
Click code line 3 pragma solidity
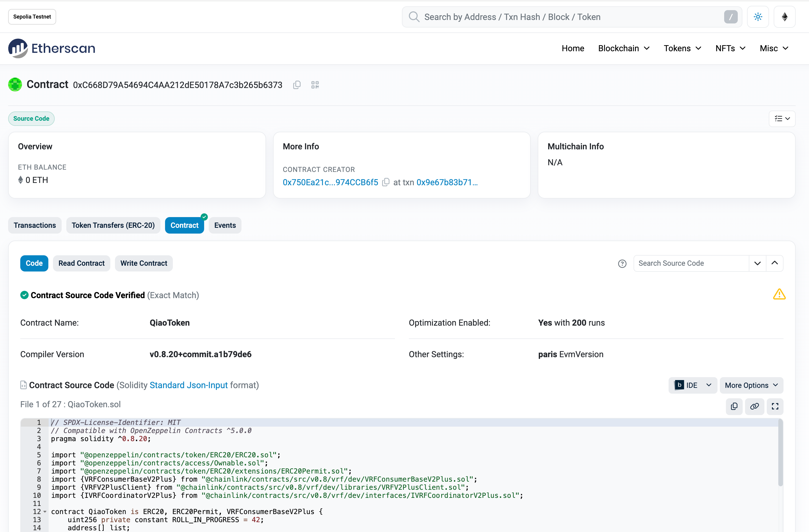pyautogui.click(x=101, y=439)
